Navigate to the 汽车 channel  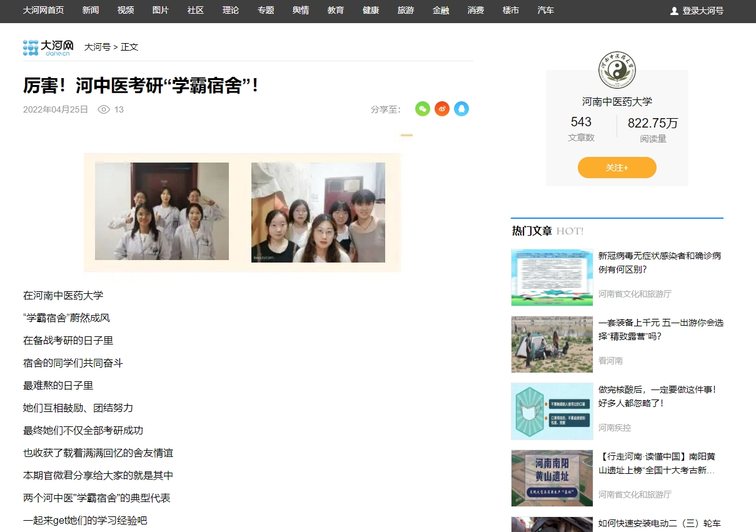(x=546, y=11)
